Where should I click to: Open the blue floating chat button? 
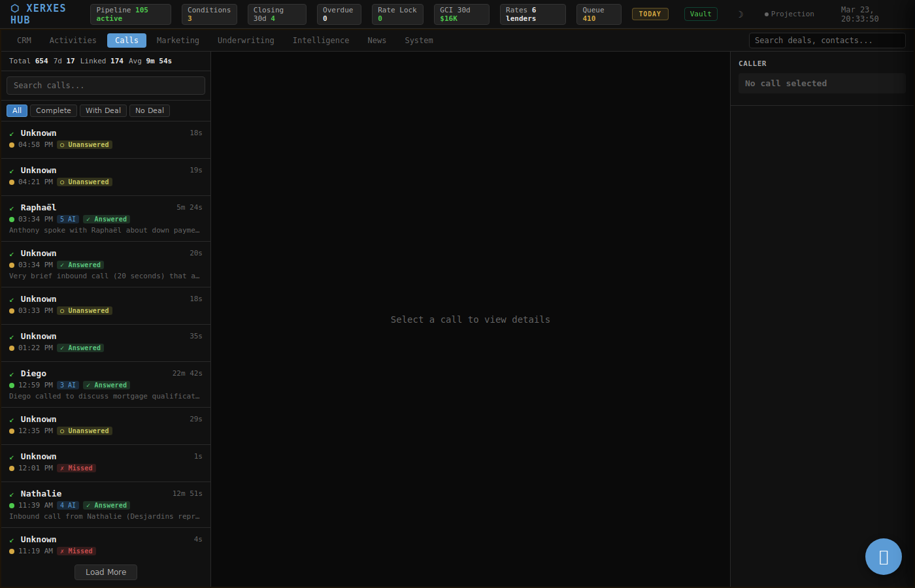tap(883, 557)
